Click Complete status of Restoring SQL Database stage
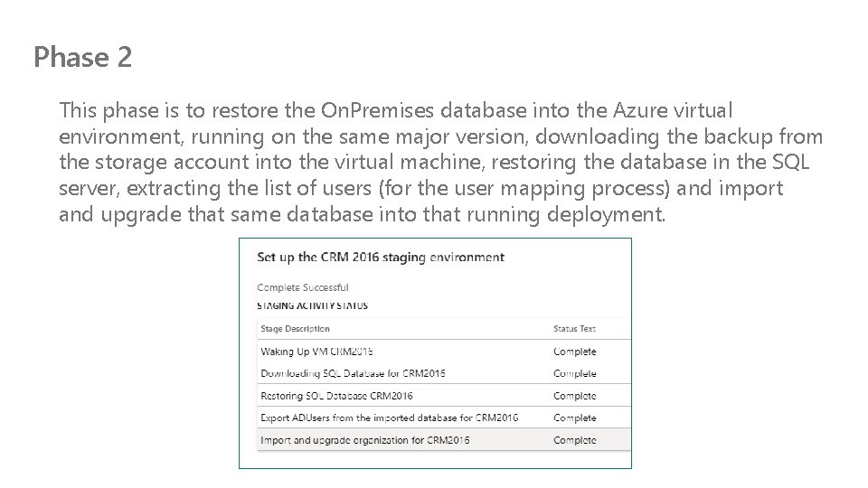Image resolution: width=868 pixels, height=488 pixels. (574, 396)
